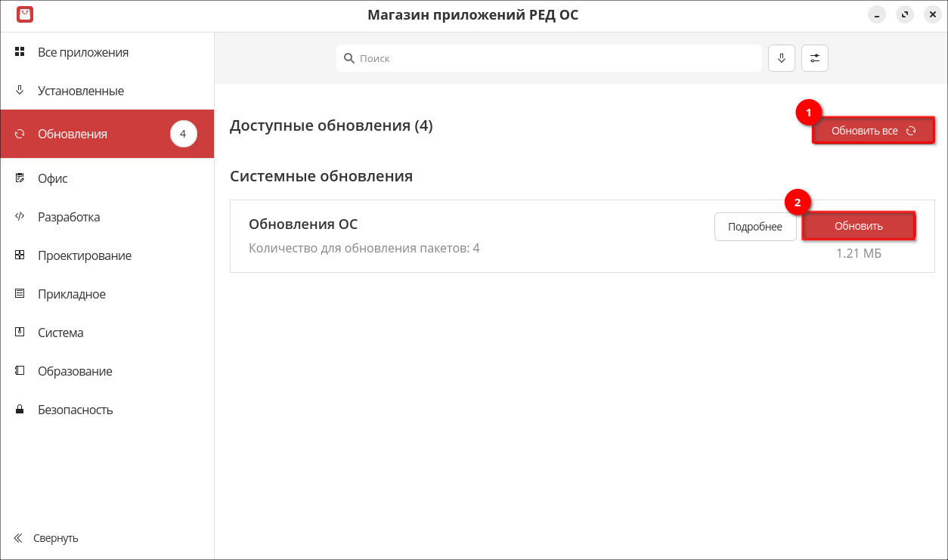Click the code icon beside Разработка
This screenshot has width=948, height=560.
point(20,217)
